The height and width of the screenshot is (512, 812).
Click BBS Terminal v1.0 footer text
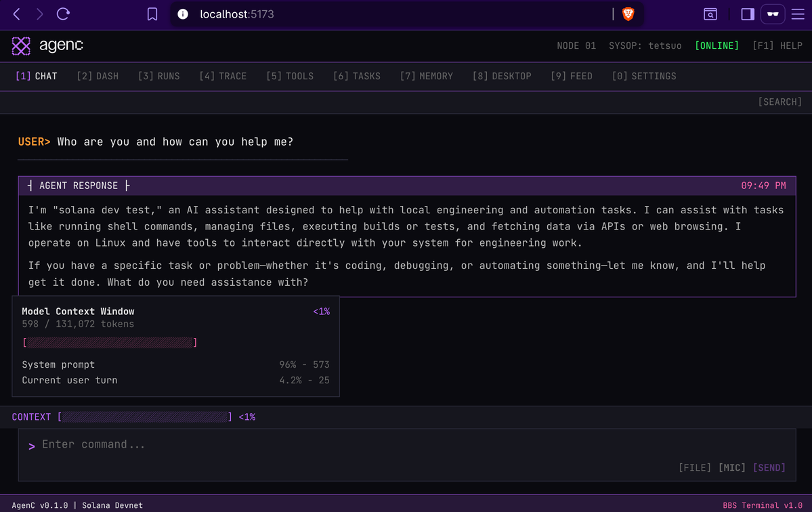(763, 505)
